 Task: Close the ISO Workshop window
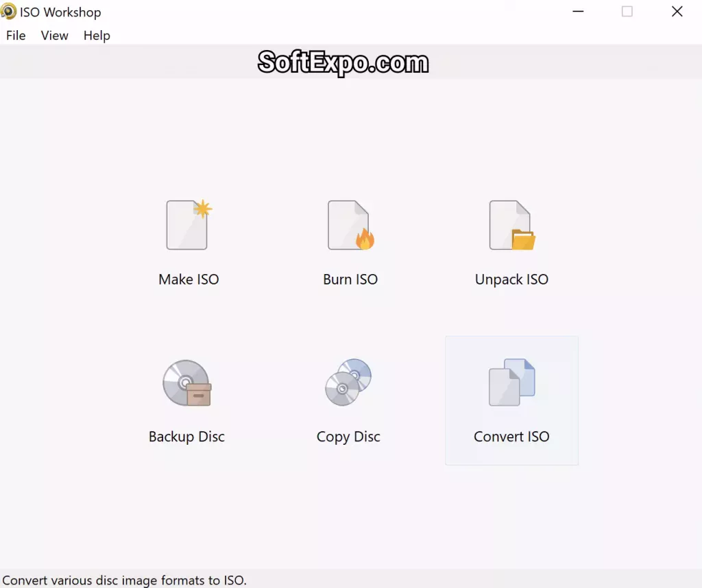pyautogui.click(x=677, y=12)
